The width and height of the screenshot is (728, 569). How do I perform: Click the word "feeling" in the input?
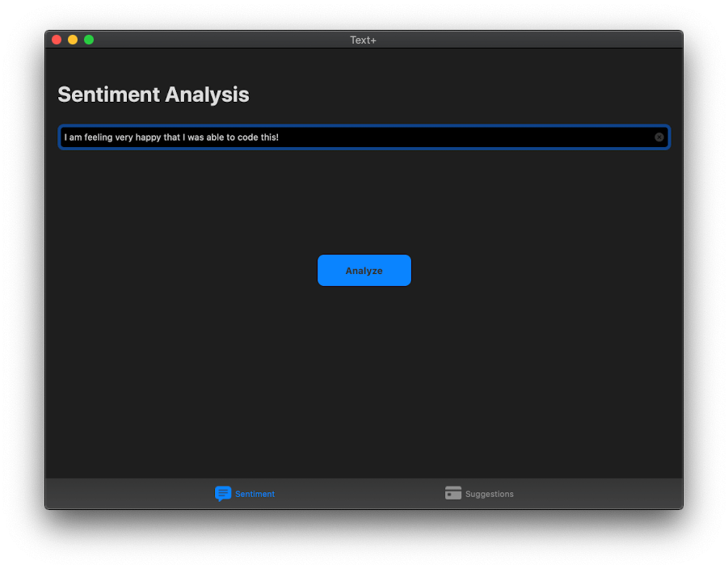point(99,137)
